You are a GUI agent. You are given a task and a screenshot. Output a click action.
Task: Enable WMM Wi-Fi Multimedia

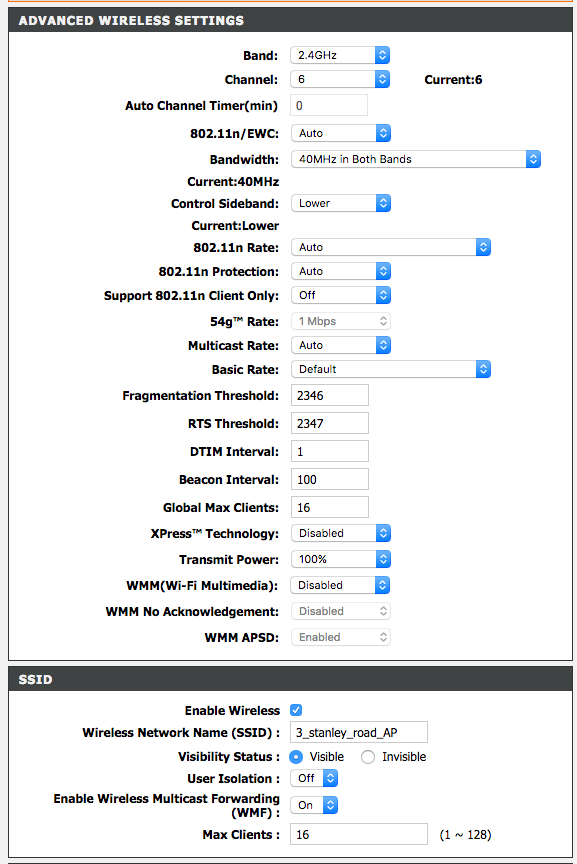(x=341, y=585)
